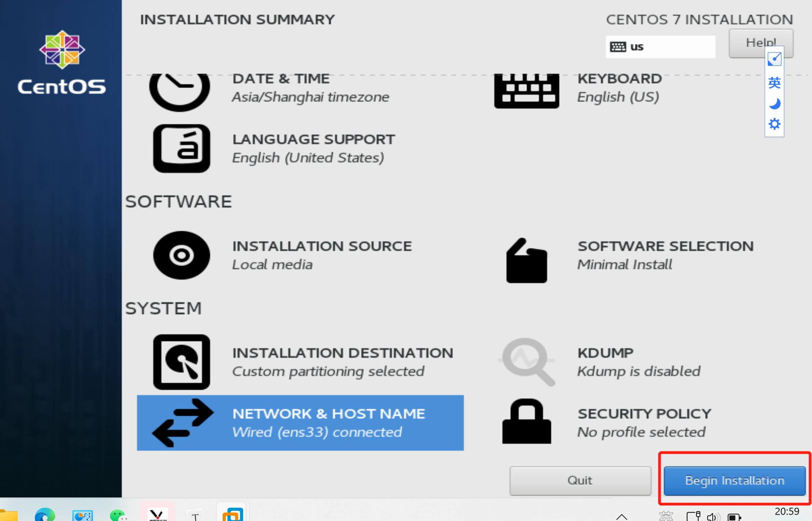This screenshot has width=812, height=521.
Task: Click 'Local media' under Installation Source
Action: click(x=272, y=265)
